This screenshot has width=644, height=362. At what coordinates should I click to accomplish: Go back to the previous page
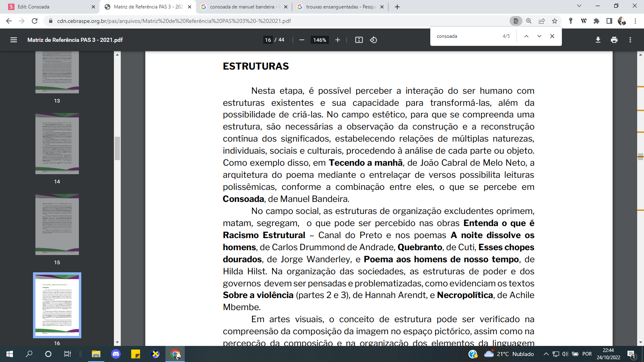click(x=9, y=21)
